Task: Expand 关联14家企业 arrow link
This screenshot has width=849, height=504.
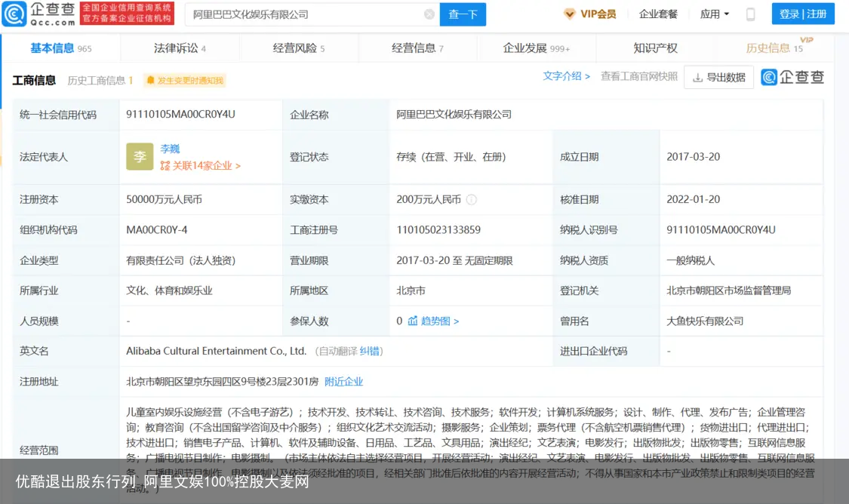Action: (201, 166)
